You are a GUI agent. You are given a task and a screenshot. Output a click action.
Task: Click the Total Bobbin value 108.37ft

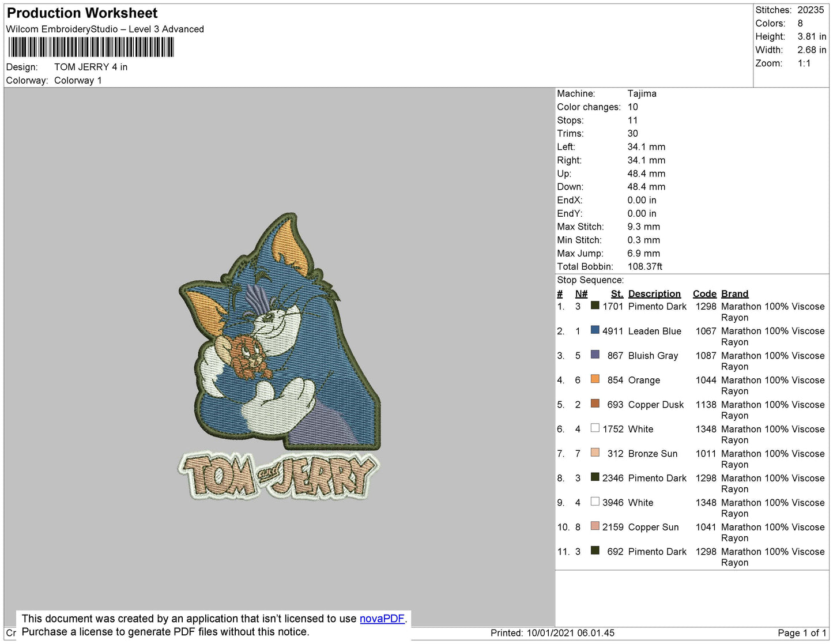point(644,266)
